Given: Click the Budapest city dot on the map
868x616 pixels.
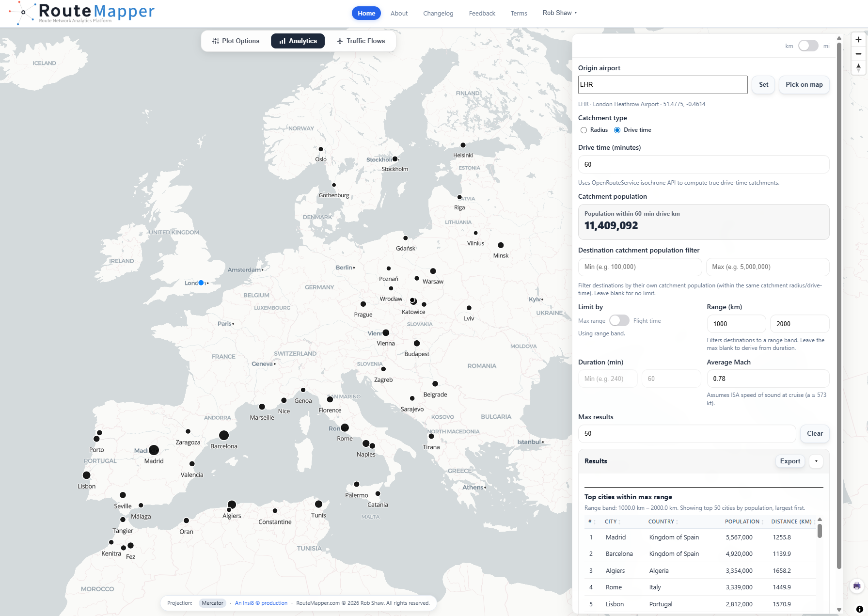Looking at the screenshot, I should pyautogui.click(x=417, y=343).
